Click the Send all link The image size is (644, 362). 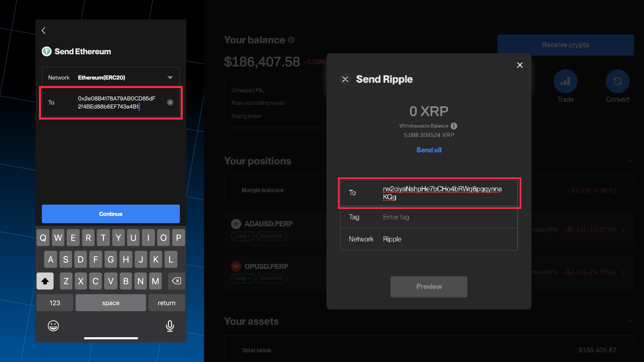(429, 150)
